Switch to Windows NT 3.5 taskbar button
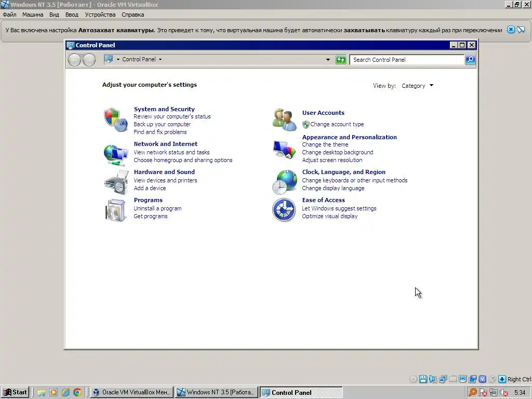The image size is (532, 399). click(x=217, y=392)
